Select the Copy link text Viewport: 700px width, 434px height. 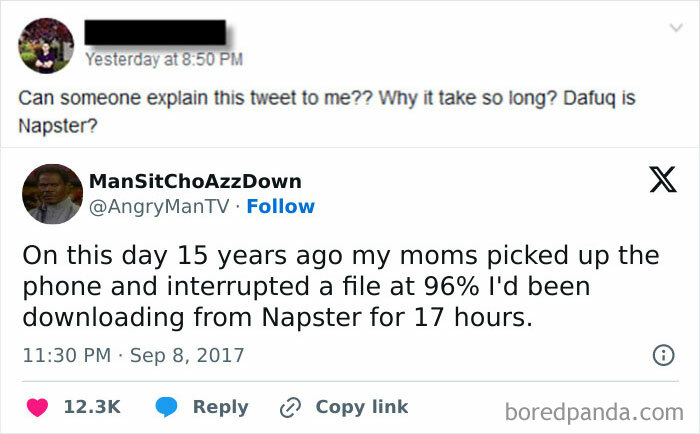pyautogui.click(x=361, y=406)
